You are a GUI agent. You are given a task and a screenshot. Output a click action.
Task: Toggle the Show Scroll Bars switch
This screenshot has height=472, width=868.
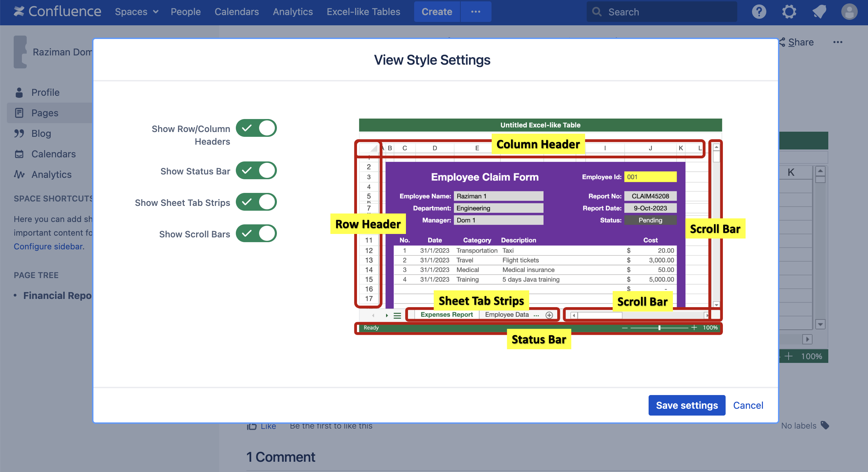[256, 234]
